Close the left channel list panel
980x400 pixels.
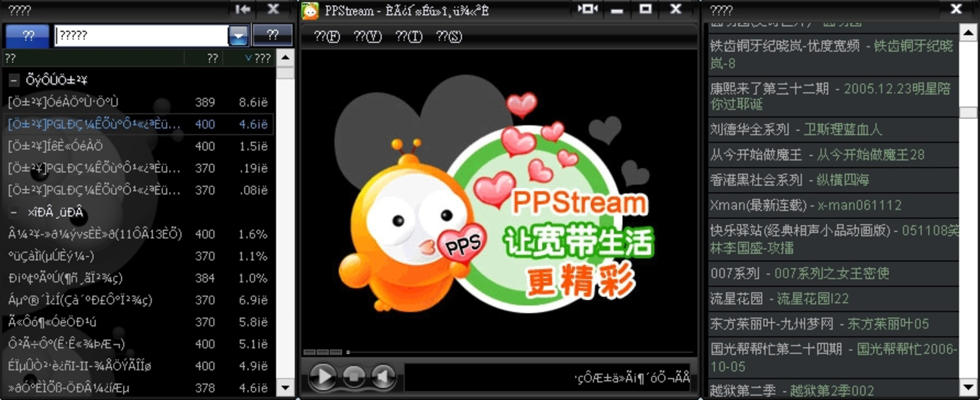273,9
